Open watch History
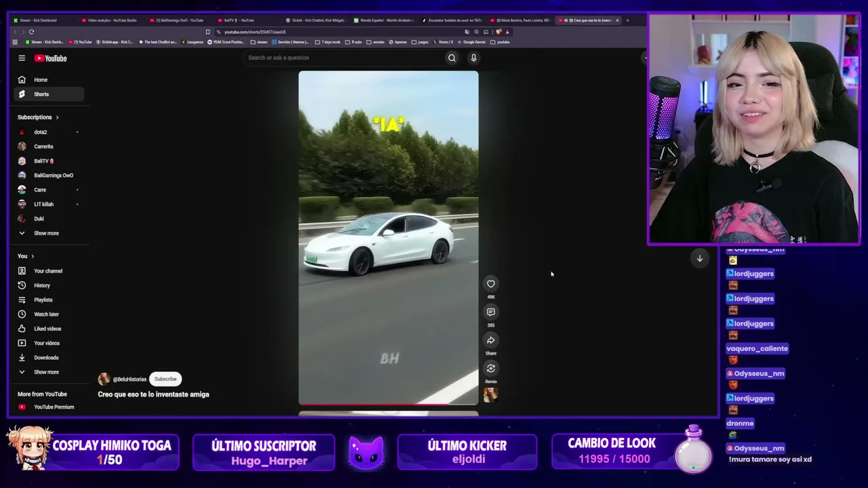 click(x=47, y=285)
